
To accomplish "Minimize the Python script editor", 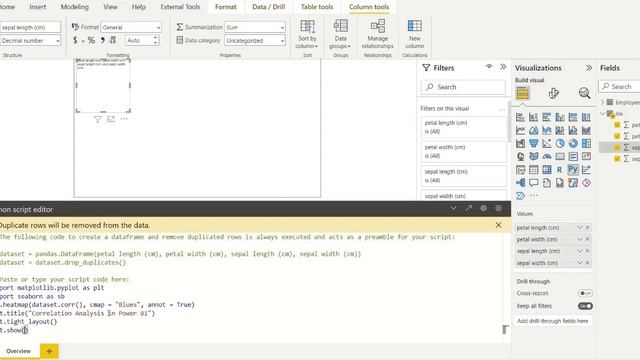I will click(x=453, y=208).
